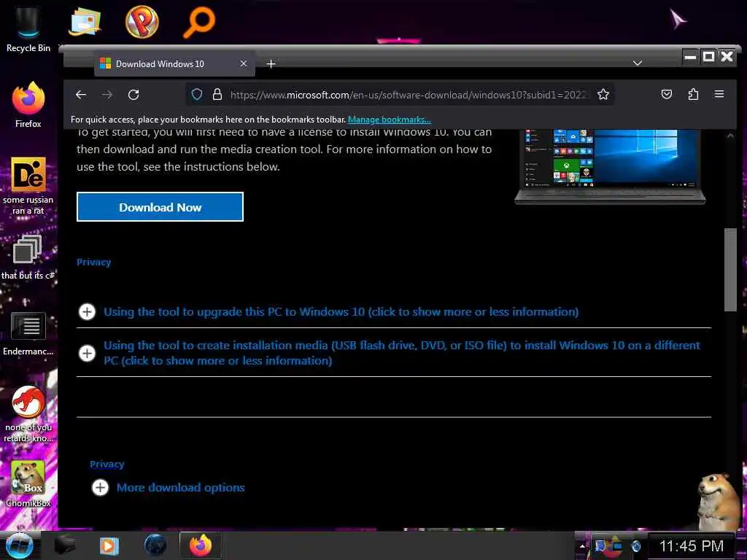Select 'some russian ran a rat' desktop icon
Screen dimensions: 747x560
(28, 186)
